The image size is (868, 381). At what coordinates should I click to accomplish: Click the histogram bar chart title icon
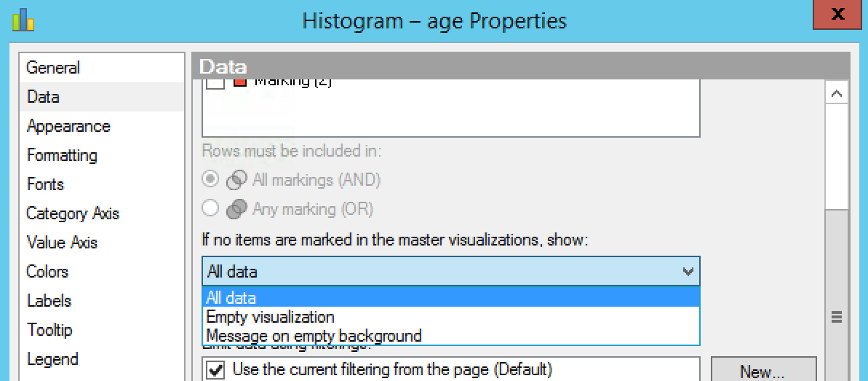(23, 20)
